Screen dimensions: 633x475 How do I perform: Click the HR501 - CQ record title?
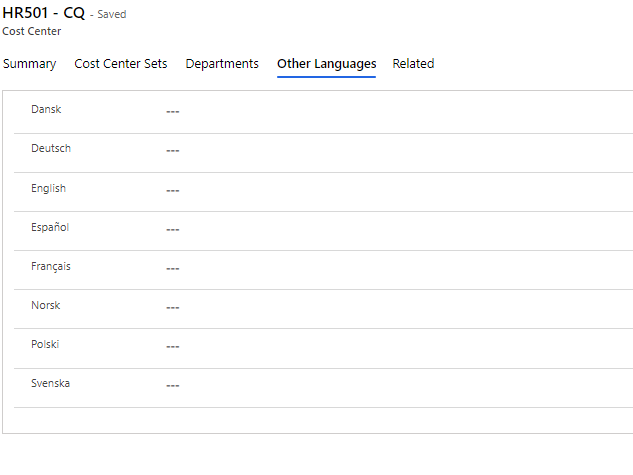coord(43,13)
